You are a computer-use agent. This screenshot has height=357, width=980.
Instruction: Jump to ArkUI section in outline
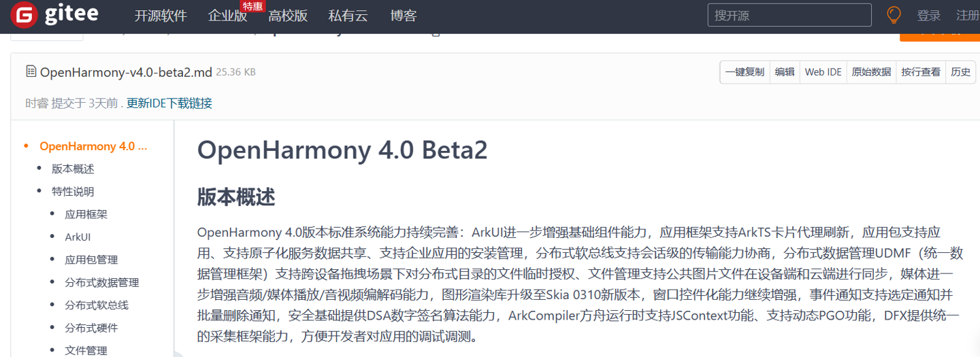pos(78,237)
